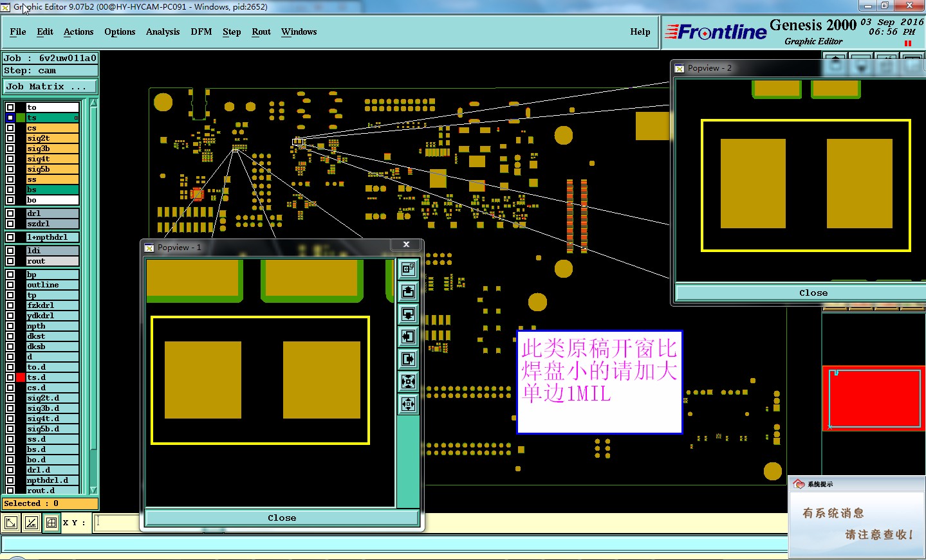Click the Popview 2 title bar icon
This screenshot has width=926, height=560.
(x=680, y=68)
